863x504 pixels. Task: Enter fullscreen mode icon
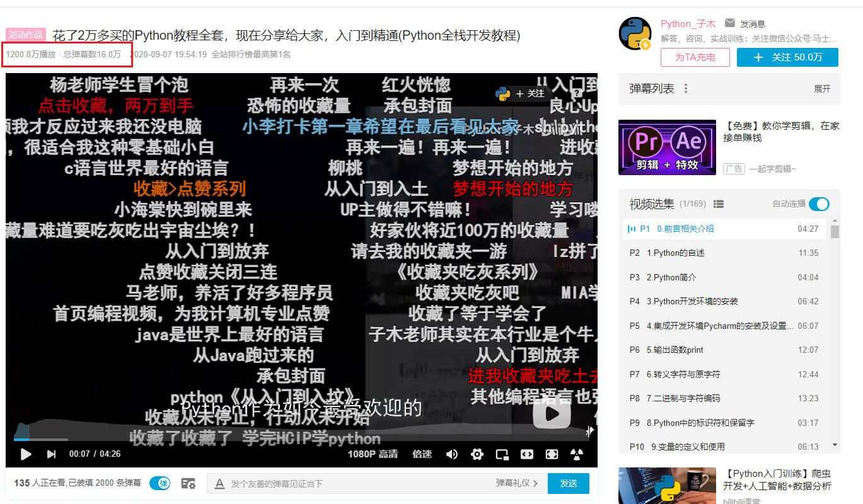(x=552, y=454)
